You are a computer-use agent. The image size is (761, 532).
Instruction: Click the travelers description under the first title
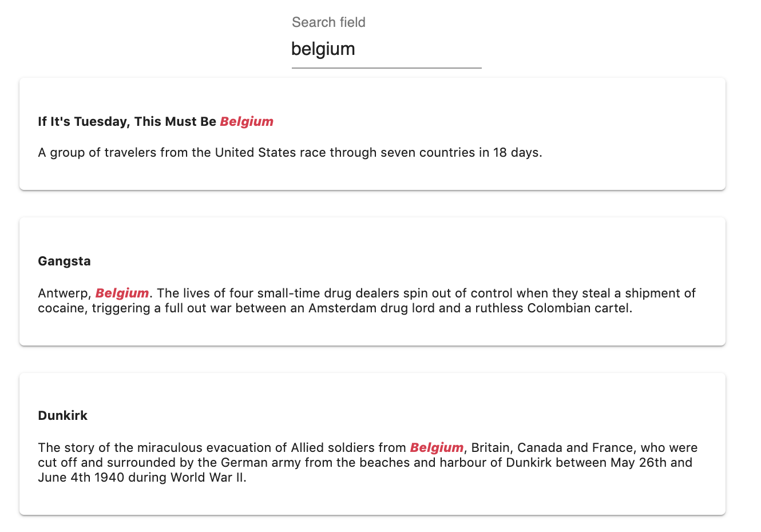(290, 152)
